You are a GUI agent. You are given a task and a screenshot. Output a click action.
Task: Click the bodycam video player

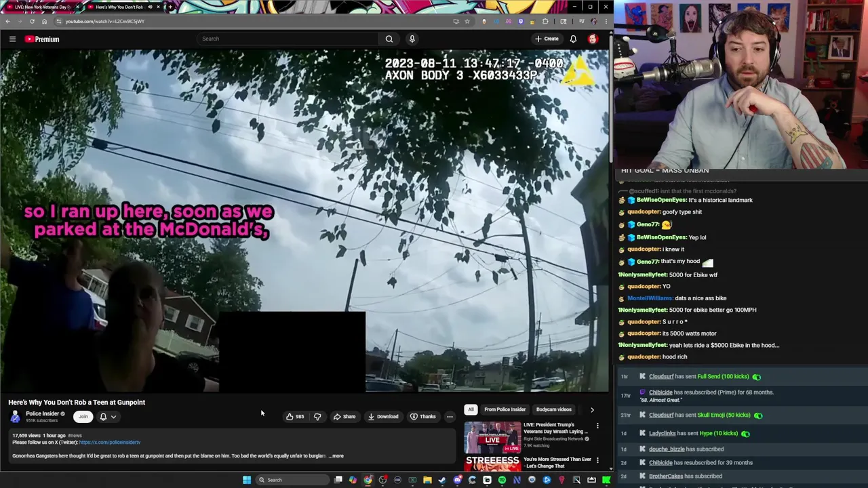[x=304, y=220]
